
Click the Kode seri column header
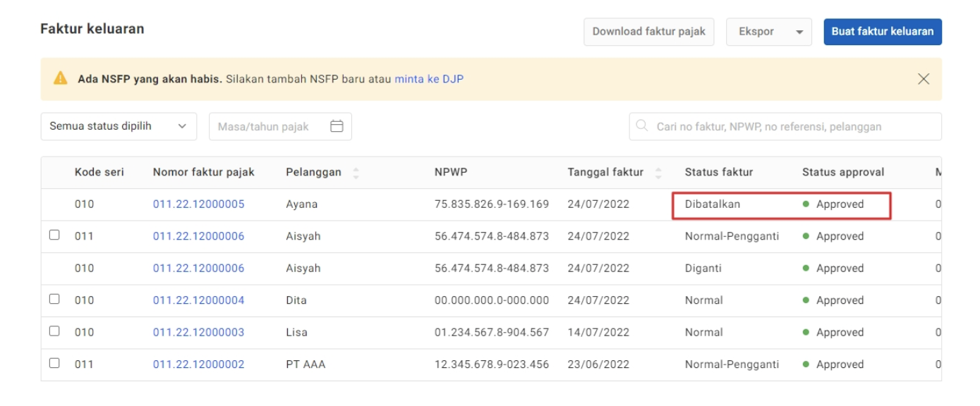pos(99,172)
